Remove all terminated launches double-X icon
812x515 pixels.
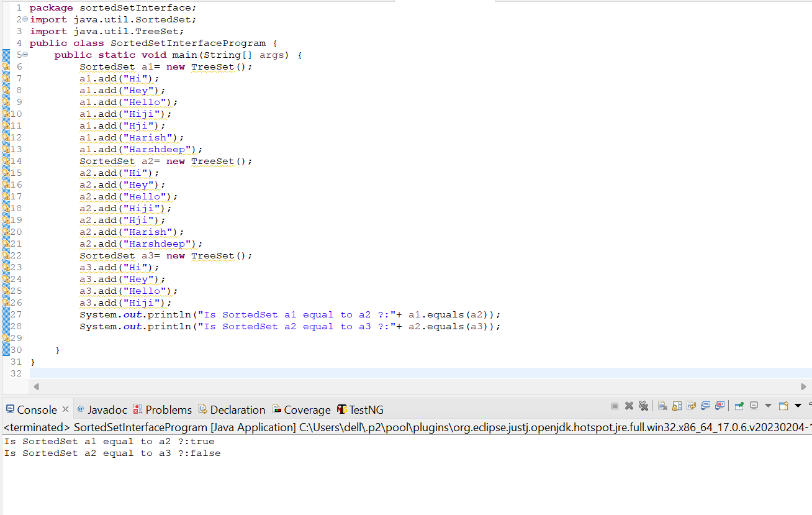[x=643, y=406]
